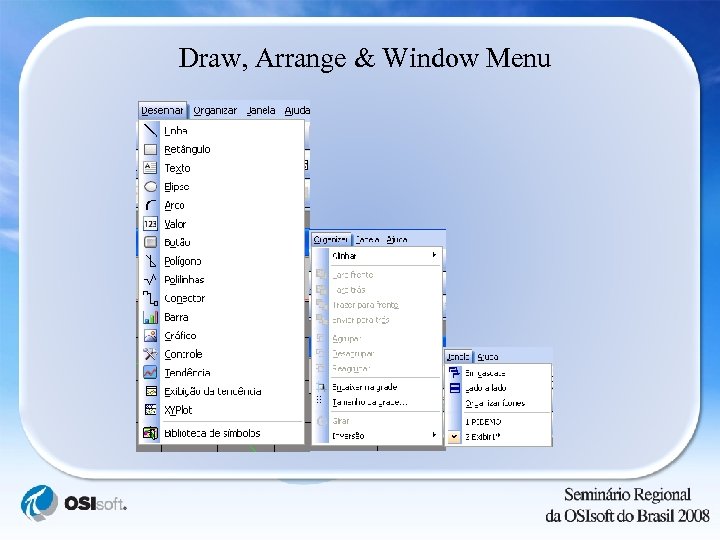Image resolution: width=720 pixels, height=540 pixels.
Task: Click the Em cascata cascade icon
Action: coord(454,372)
